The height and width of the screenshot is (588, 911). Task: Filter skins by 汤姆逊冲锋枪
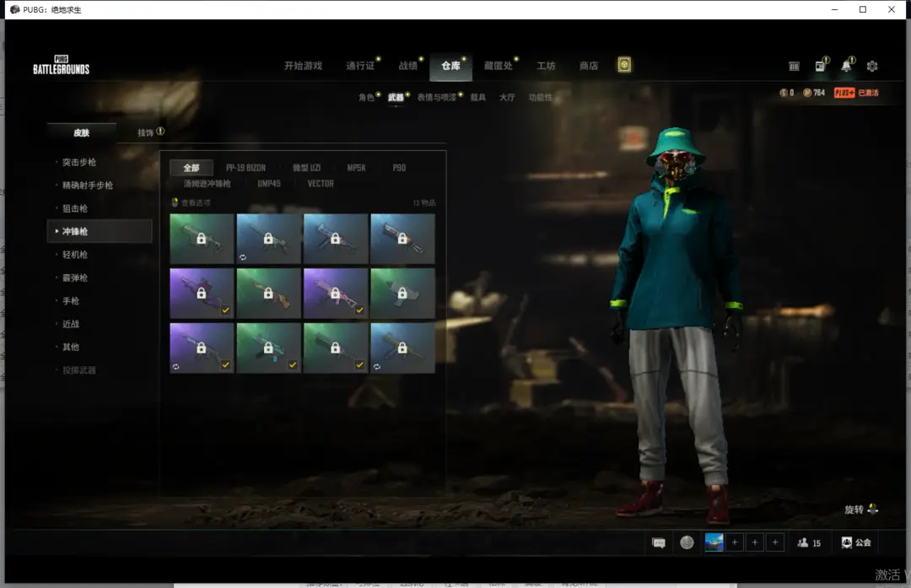207,184
